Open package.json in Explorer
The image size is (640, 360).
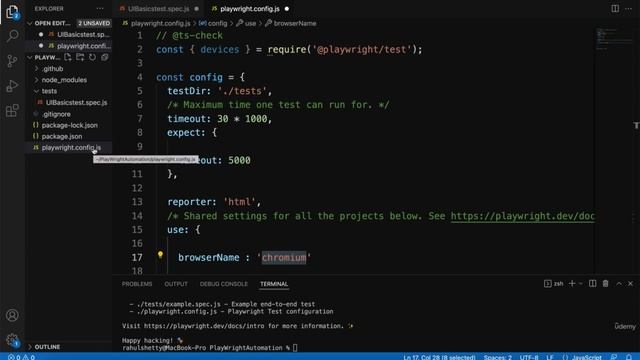(x=62, y=136)
